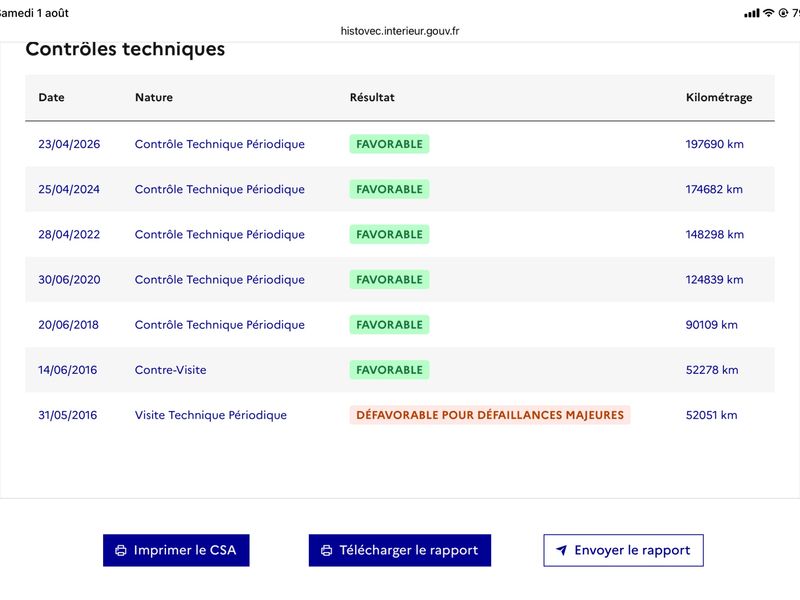The image size is (800, 600).
Task: Select the mileage 90109 km
Action: click(711, 325)
